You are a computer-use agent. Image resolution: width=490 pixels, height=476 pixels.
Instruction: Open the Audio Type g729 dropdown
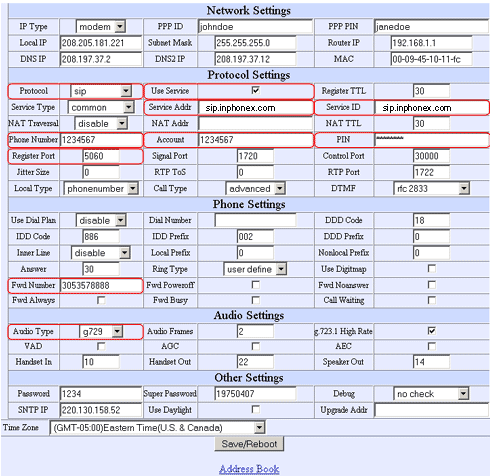[101, 332]
